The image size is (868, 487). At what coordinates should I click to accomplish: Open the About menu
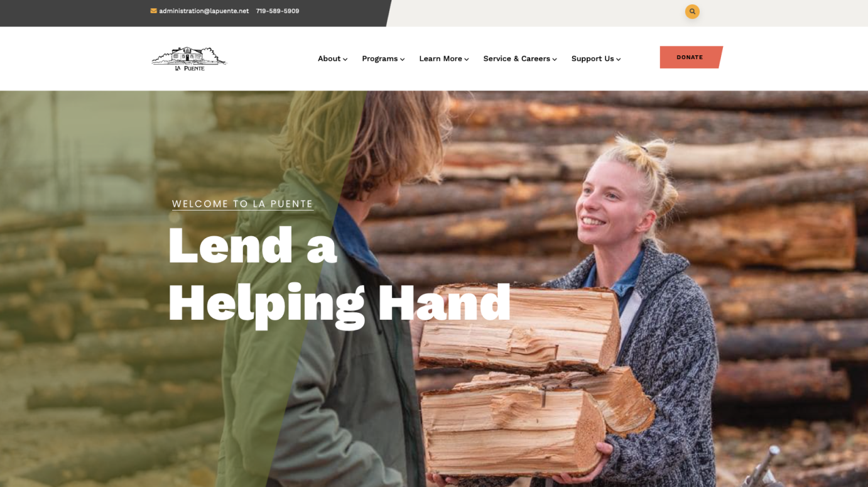[329, 58]
